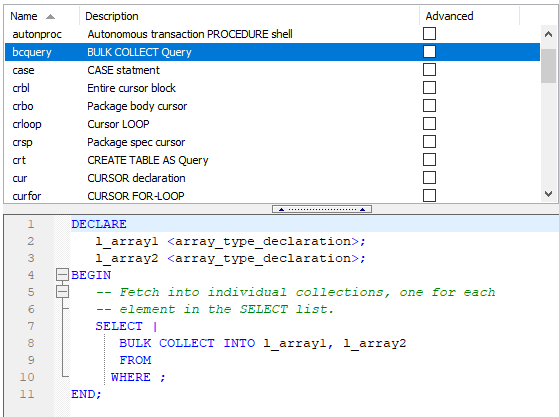Click the WHERE keyword on line 10
Viewport: 559px width, 417px height.
click(x=131, y=377)
